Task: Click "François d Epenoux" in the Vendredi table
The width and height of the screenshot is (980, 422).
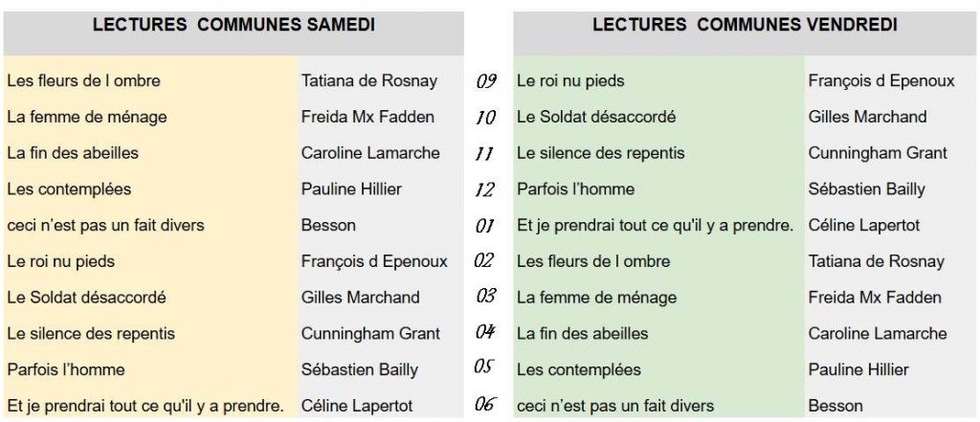Action: (881, 81)
